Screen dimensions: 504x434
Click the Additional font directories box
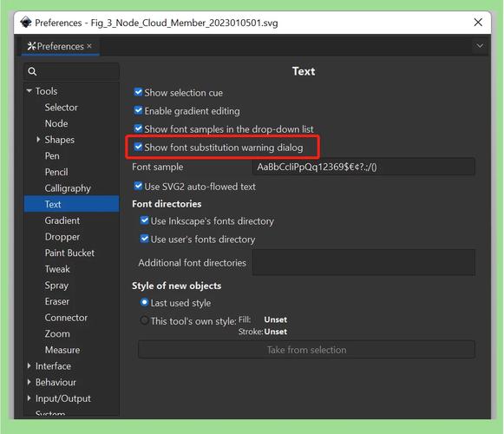click(363, 262)
